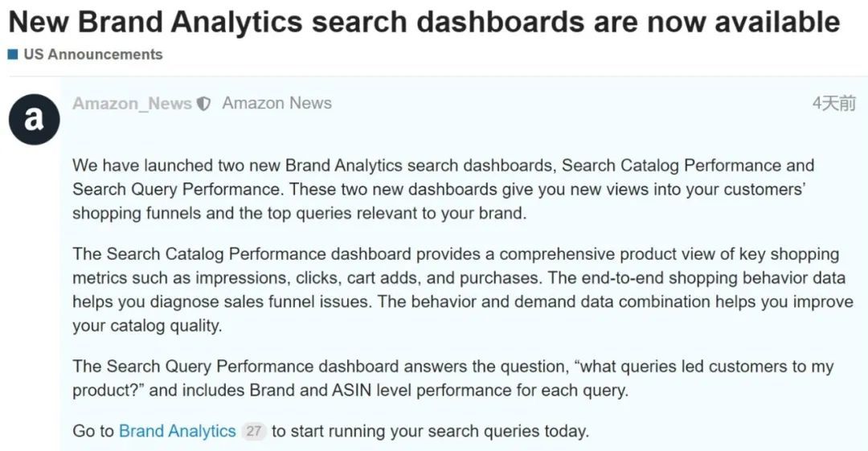Open the Amazon_News user profile
Viewport: 868px width, 451px height.
[132, 104]
